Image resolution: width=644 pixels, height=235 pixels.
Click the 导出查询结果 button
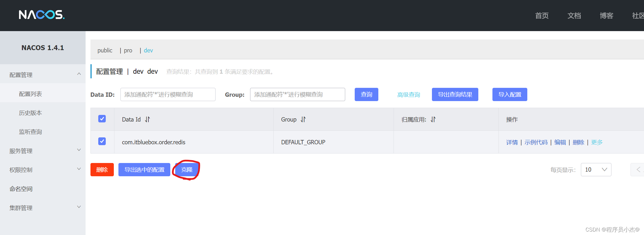click(455, 94)
